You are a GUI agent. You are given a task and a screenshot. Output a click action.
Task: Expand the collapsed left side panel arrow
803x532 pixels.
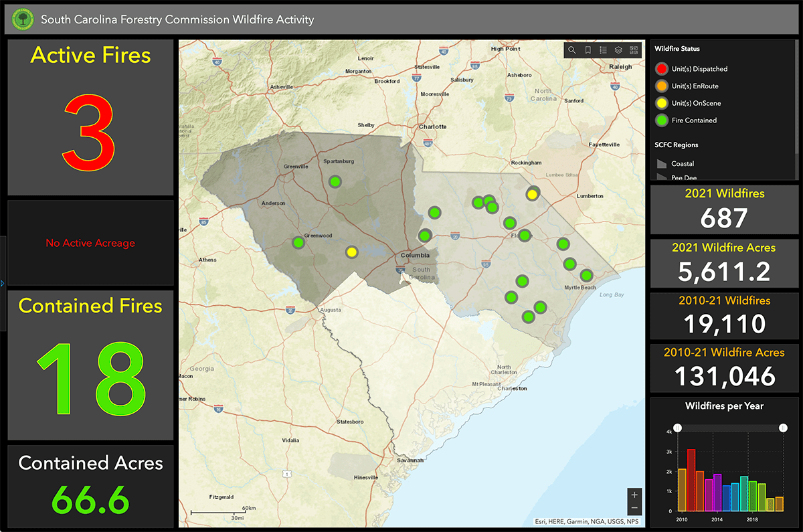coord(3,283)
